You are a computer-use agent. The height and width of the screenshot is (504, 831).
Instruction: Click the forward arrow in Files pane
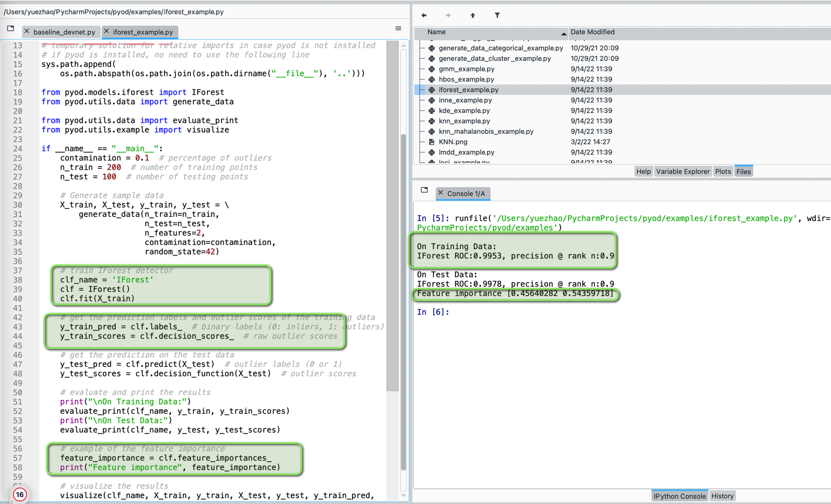(x=448, y=16)
